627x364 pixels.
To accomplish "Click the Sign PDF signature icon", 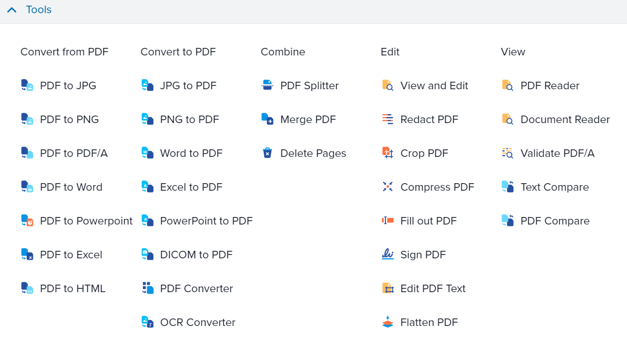I will 388,255.
